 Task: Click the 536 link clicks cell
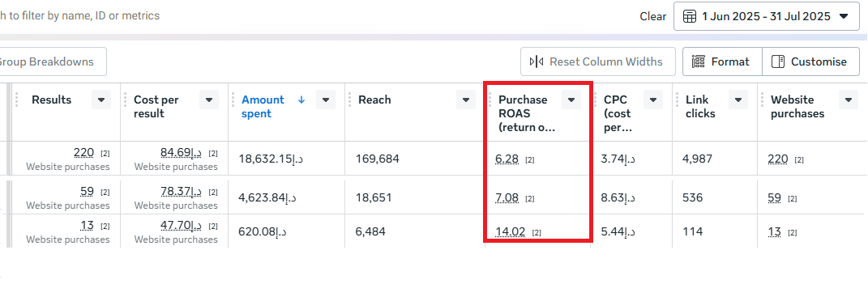point(692,197)
